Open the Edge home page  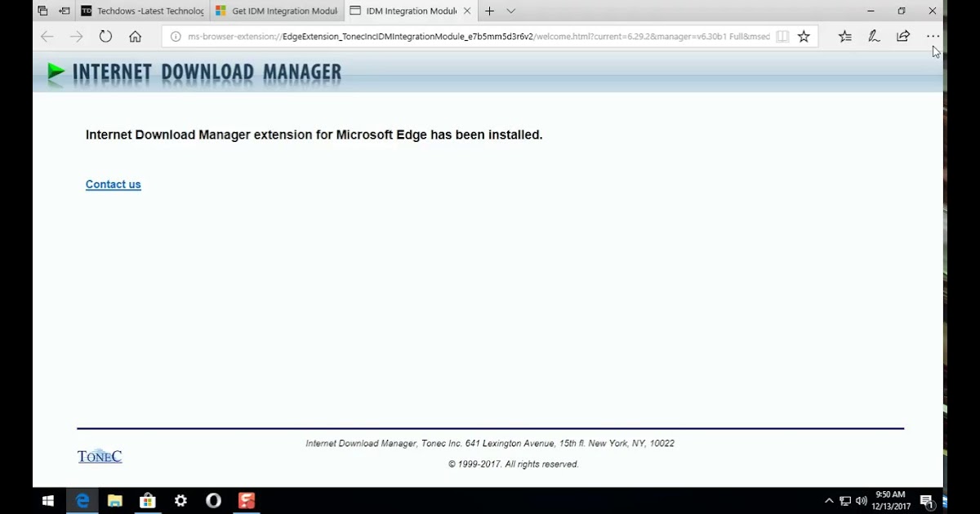click(136, 37)
